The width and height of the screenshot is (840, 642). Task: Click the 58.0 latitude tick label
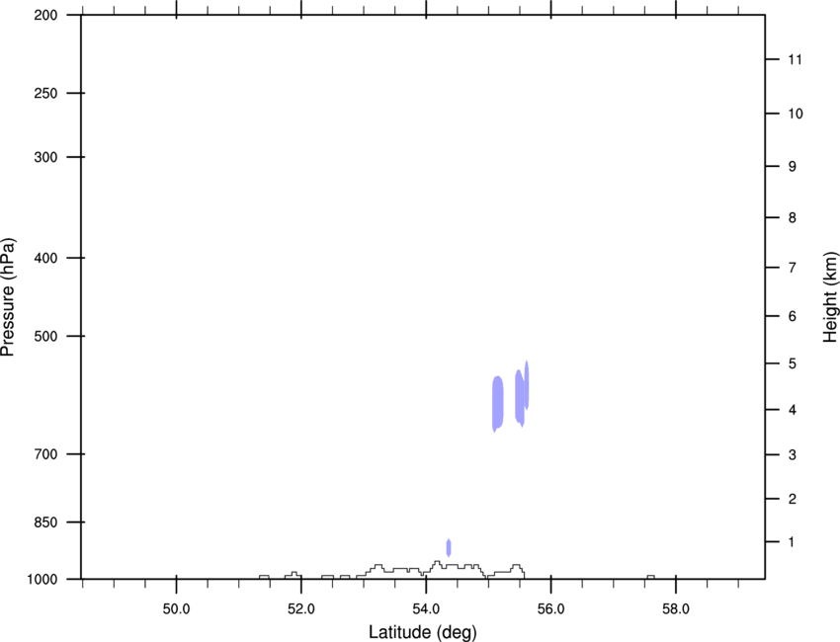click(x=676, y=608)
